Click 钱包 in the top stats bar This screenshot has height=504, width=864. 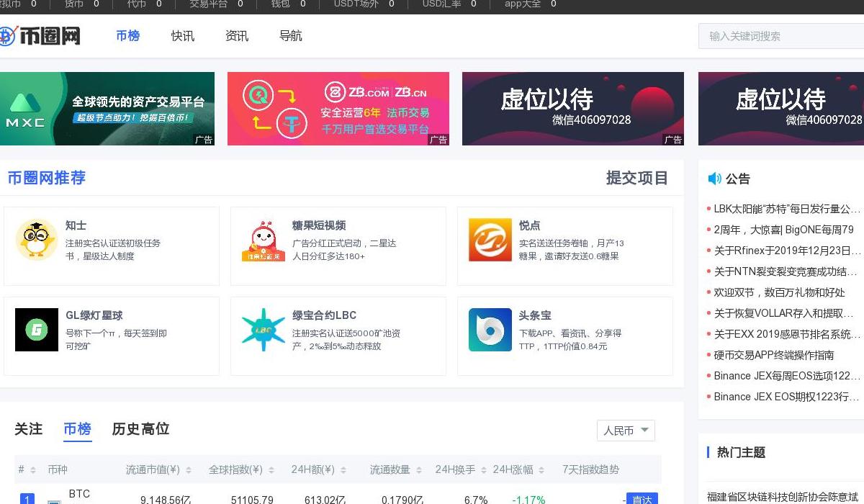[x=280, y=4]
